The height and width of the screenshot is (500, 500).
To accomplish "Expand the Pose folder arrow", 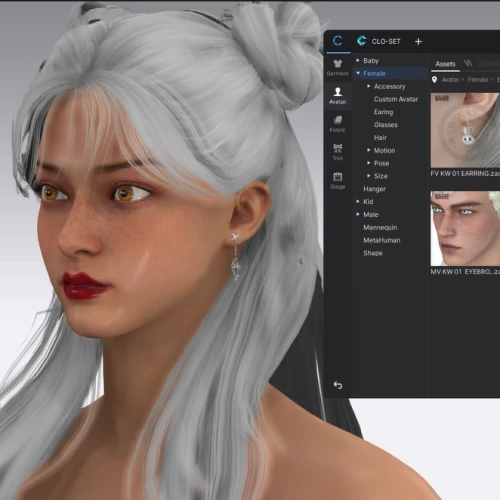I will click(368, 163).
